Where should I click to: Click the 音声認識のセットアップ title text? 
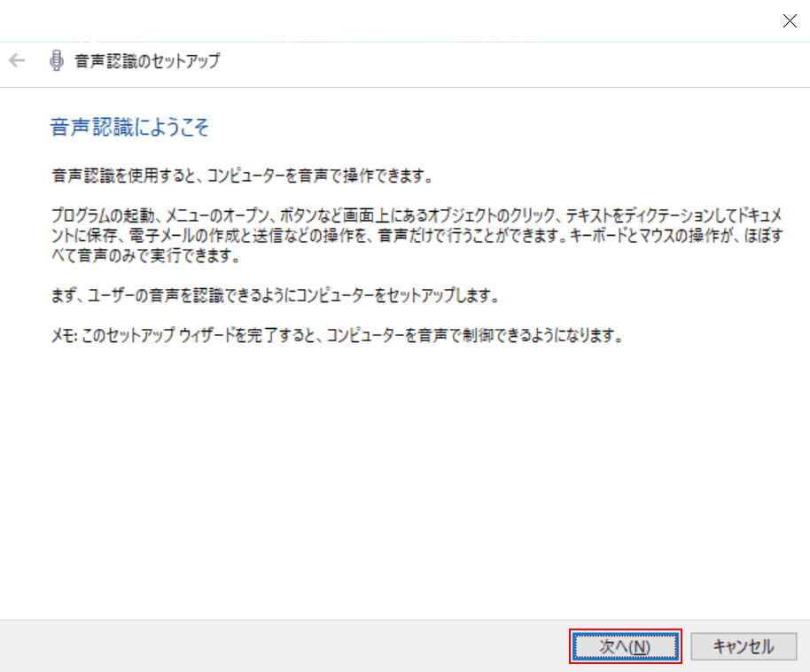coord(147,61)
